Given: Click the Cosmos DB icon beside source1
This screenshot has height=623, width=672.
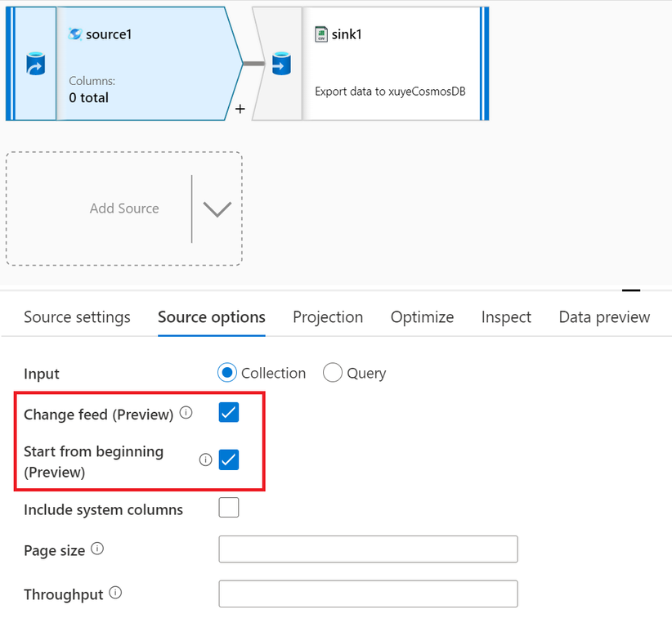Looking at the screenshot, I should pyautogui.click(x=75, y=34).
